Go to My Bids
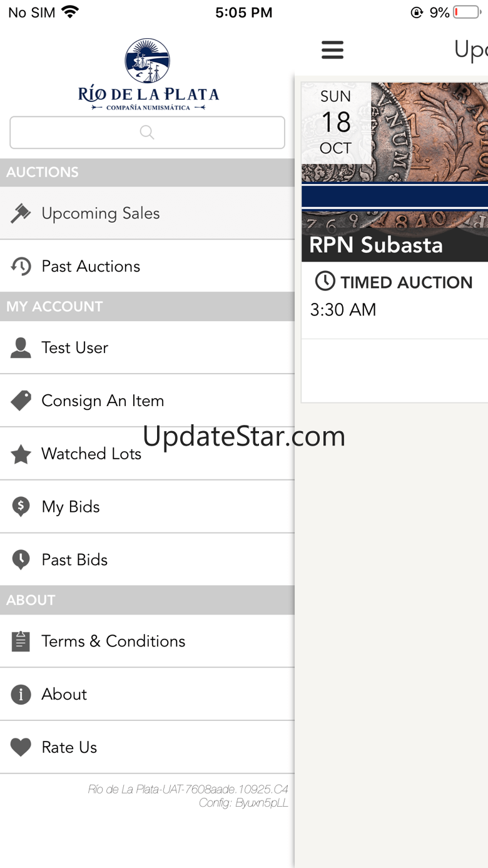Screen dimensions: 488x868 (147, 507)
